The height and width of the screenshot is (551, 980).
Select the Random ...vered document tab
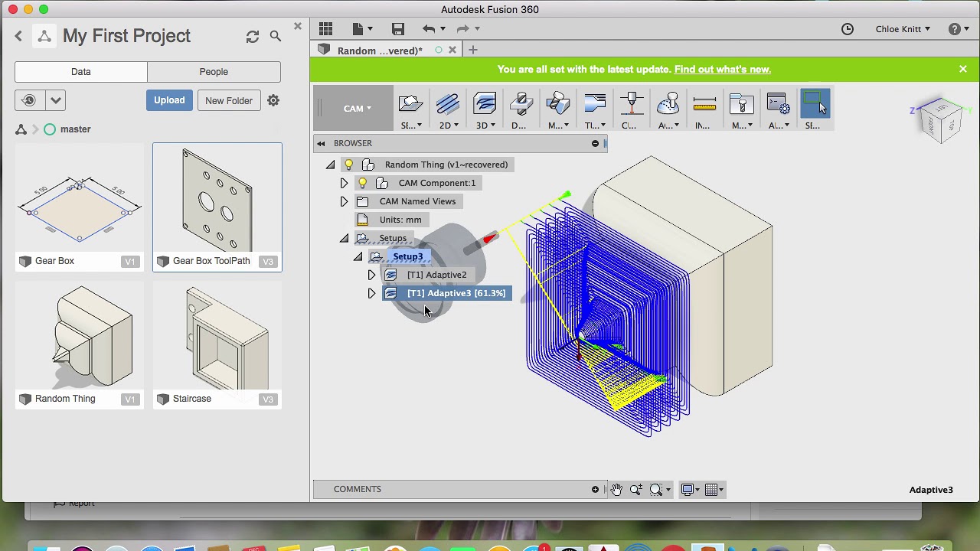pos(380,51)
